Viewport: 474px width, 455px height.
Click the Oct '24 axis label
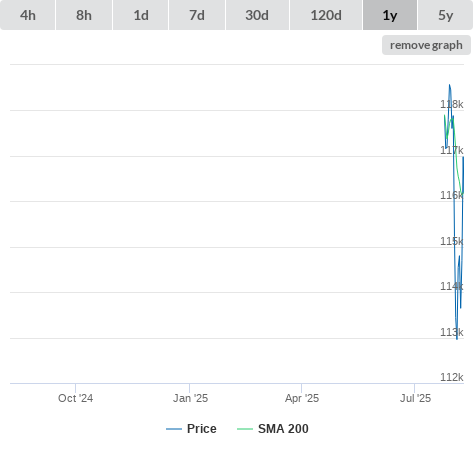pyautogui.click(x=76, y=398)
